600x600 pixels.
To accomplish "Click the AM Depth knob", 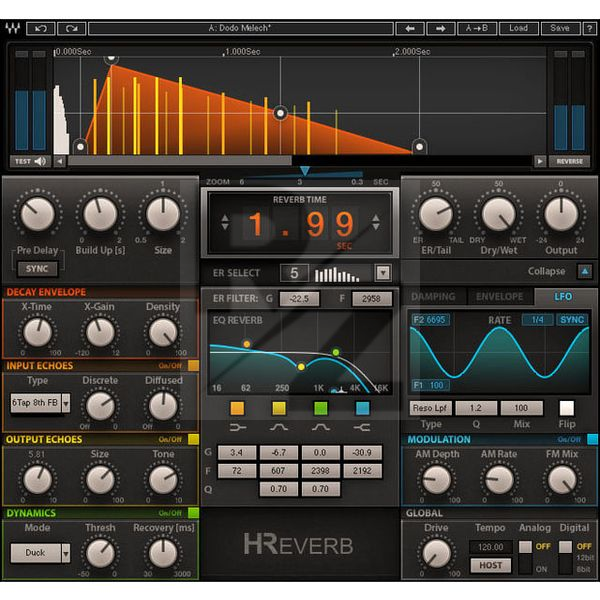I will pos(436,480).
